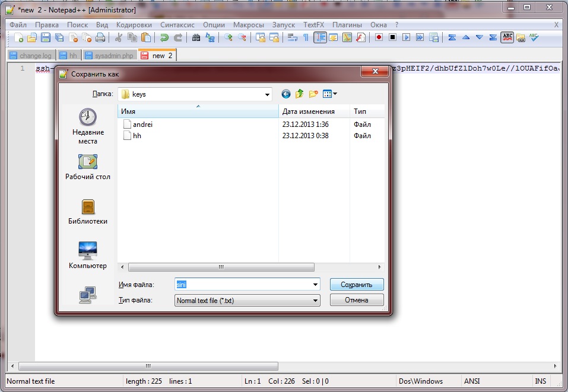Open the Function List icon
568x392 pixels.
click(361, 37)
